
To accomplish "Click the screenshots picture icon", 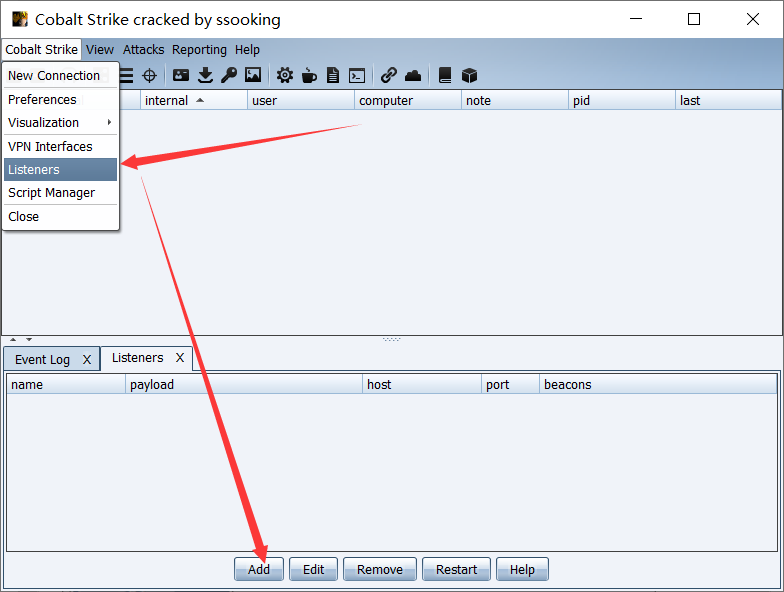I will 253,76.
